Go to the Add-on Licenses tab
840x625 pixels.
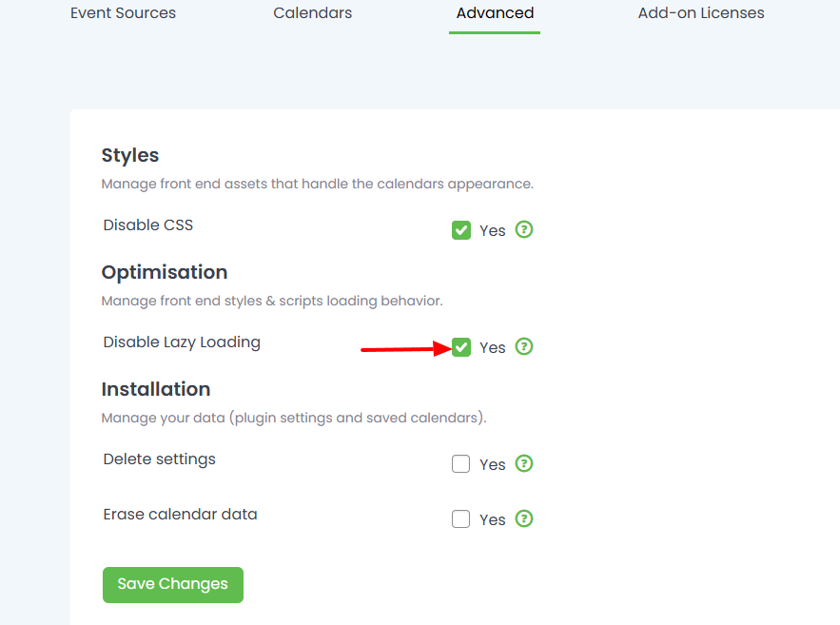tap(701, 13)
